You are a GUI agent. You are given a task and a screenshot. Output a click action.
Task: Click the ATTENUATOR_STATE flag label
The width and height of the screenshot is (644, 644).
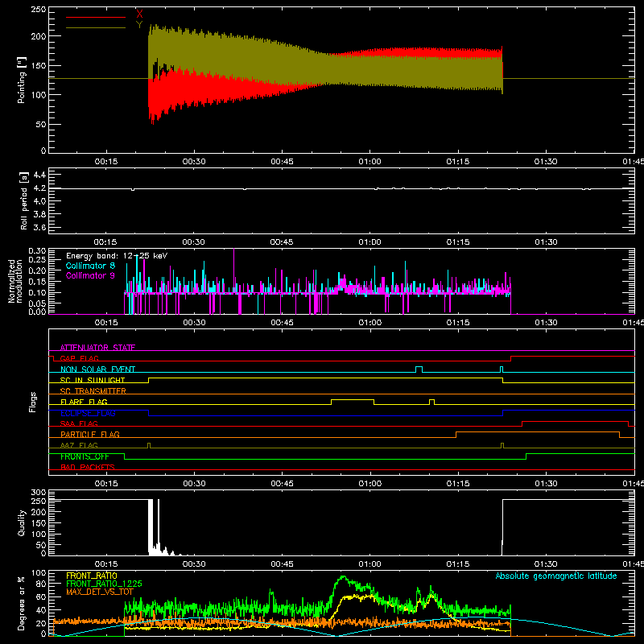click(97, 348)
